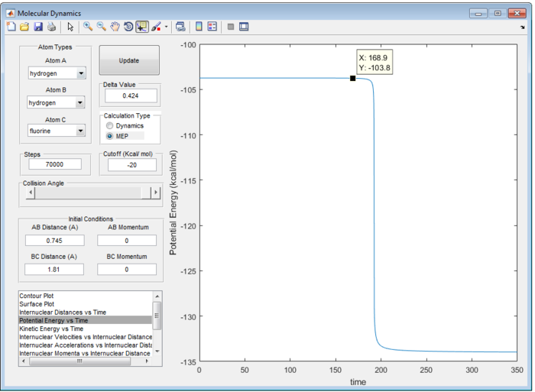Click the Collision Angle slider track
Viewport: 535px width, 392px height.
(88, 193)
